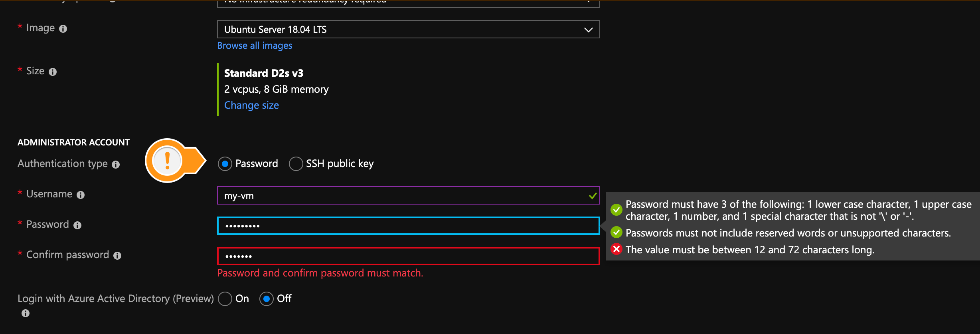The width and height of the screenshot is (980, 334).
Task: Select SSH public key authentication
Action: (296, 164)
